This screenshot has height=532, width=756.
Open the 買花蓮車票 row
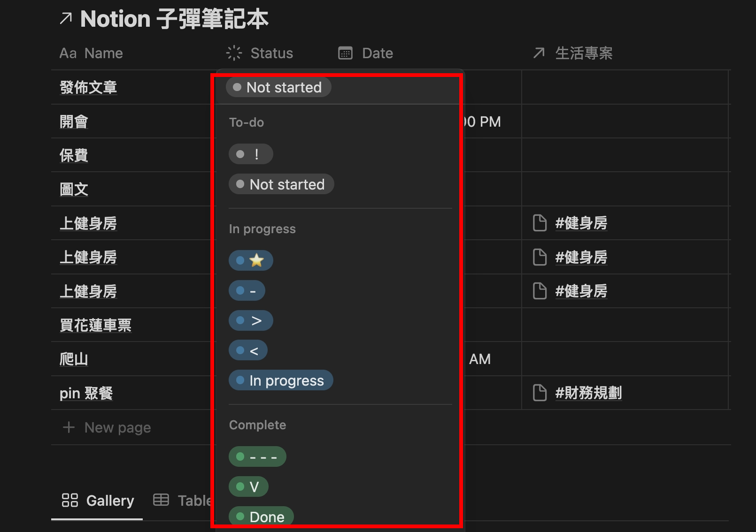[95, 325]
